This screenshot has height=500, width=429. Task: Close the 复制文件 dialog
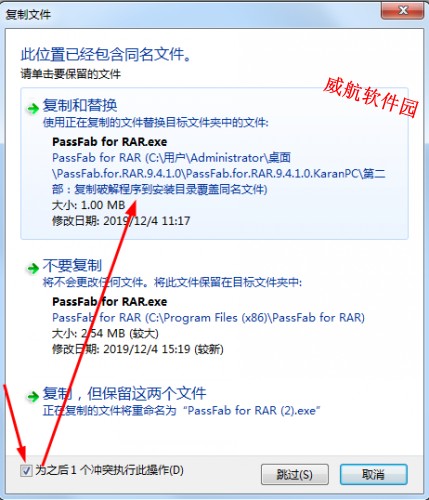pyautogui.click(x=402, y=11)
